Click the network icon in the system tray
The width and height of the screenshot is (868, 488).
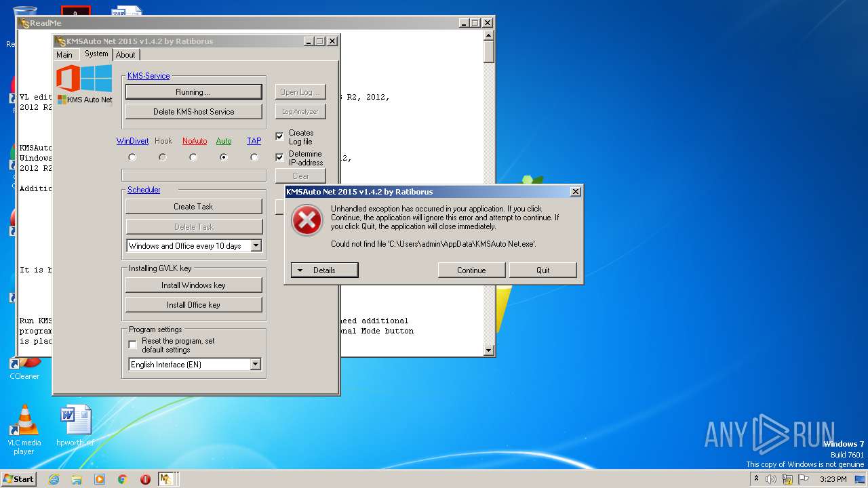(x=787, y=479)
